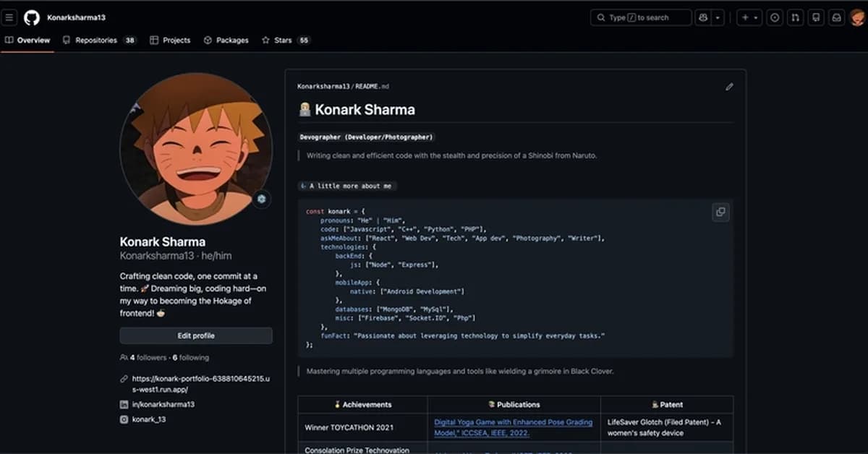
Task: Open the user avatar menu in header
Action: 857,17
